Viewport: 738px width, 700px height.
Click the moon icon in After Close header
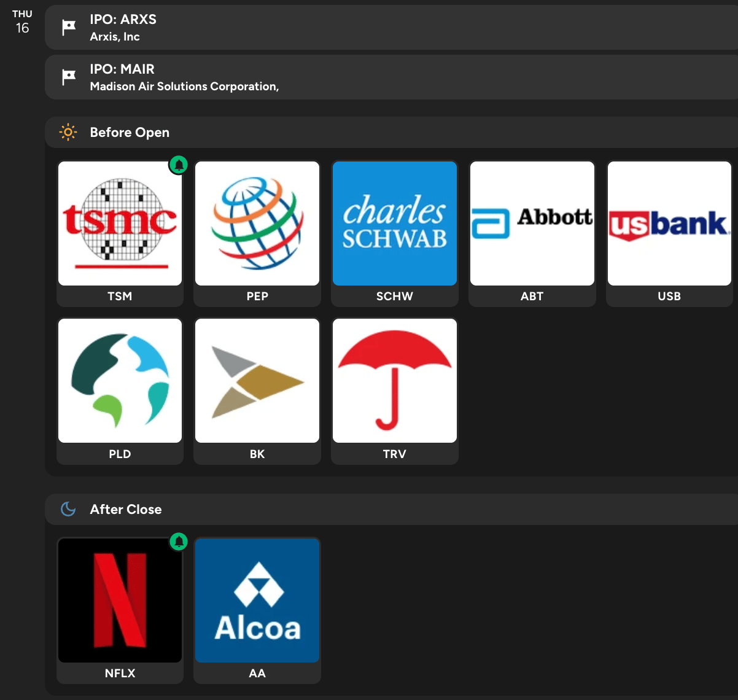[x=68, y=509]
